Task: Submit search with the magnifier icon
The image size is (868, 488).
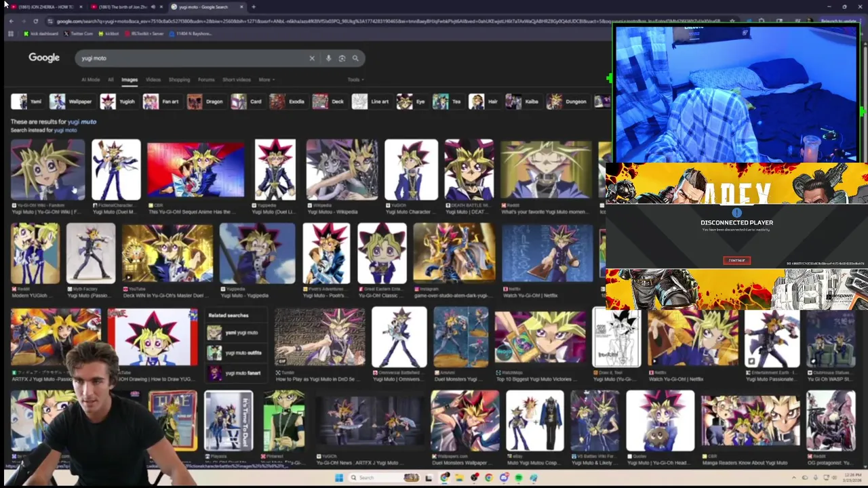Action: [355, 58]
